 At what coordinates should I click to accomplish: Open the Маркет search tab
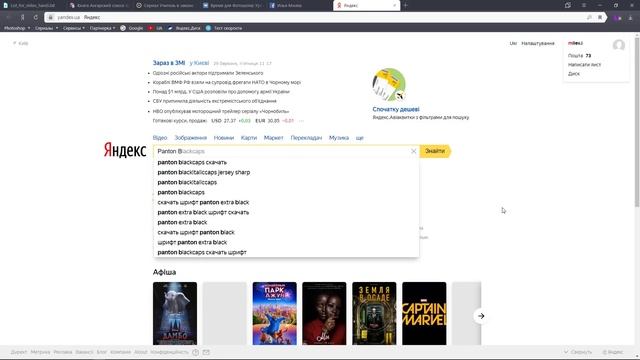[273, 138]
